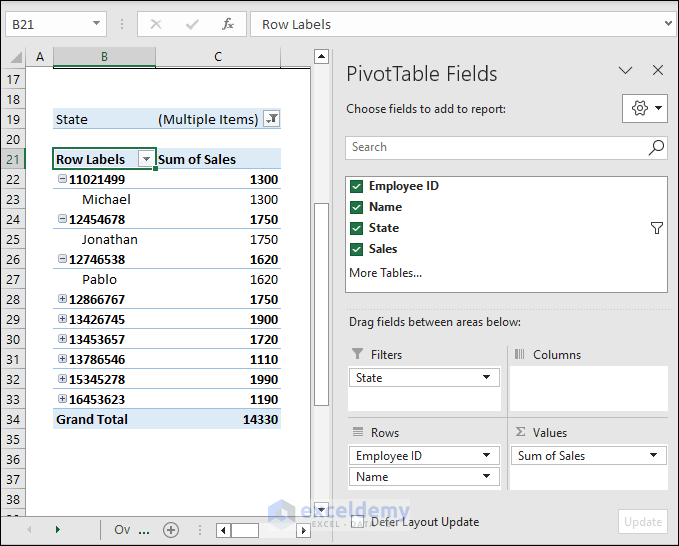
Task: Click the horizontal scrollbar thumb
Action: (245, 530)
